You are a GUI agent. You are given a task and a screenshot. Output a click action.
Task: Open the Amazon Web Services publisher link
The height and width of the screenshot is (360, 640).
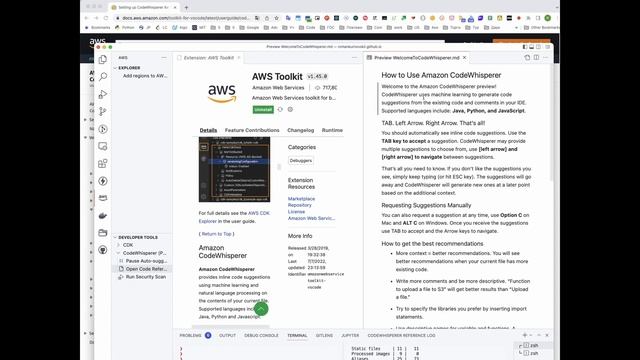tap(278, 88)
